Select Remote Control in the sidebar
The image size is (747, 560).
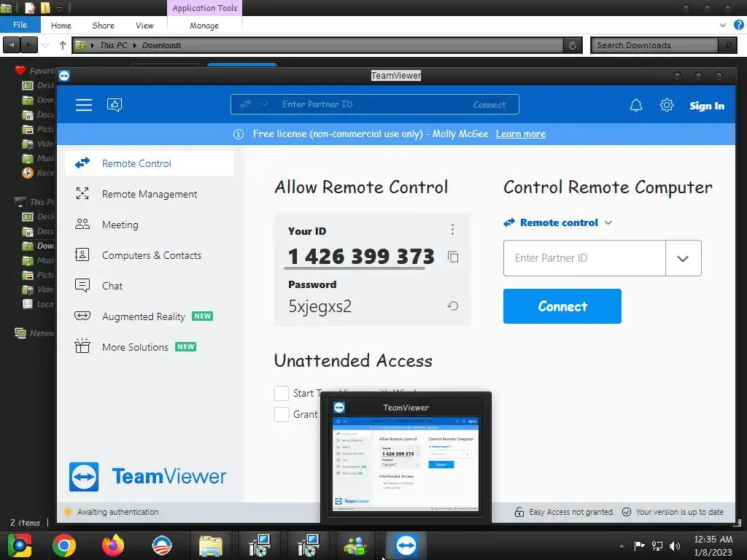pos(150,163)
